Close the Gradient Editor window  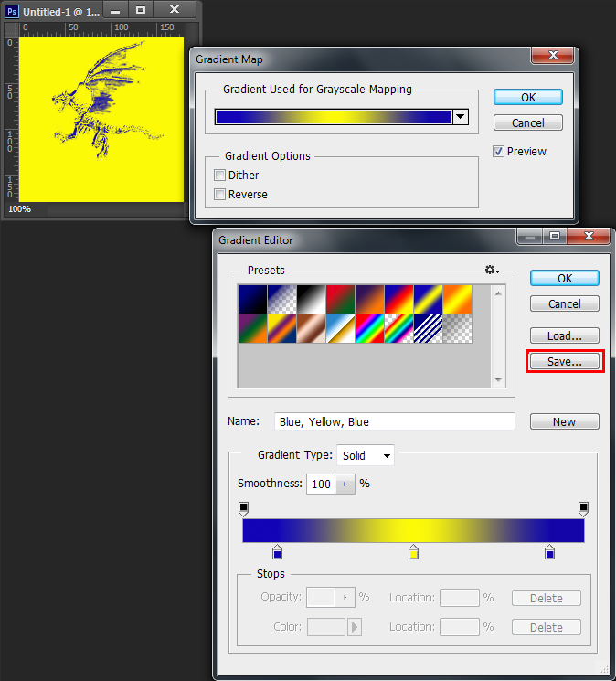(x=589, y=236)
